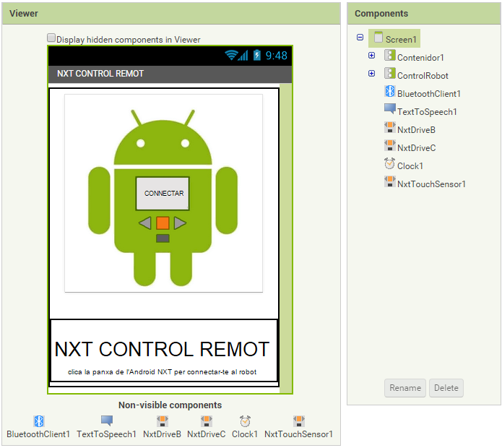Click the Contenidor1 arrangement icon in tree
The height and width of the screenshot is (448, 502).
click(x=389, y=55)
